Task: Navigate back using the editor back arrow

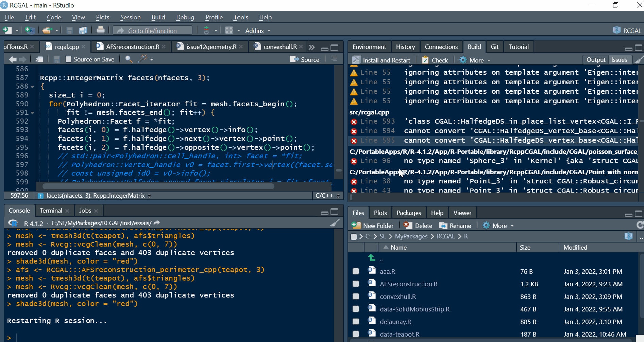Action: [x=12, y=59]
